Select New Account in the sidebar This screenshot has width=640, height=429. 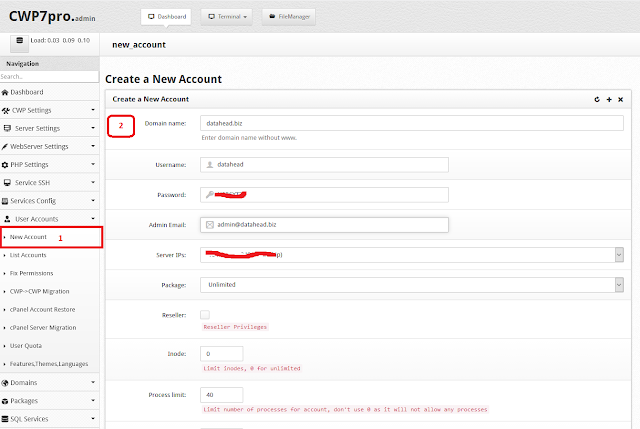tap(51, 237)
